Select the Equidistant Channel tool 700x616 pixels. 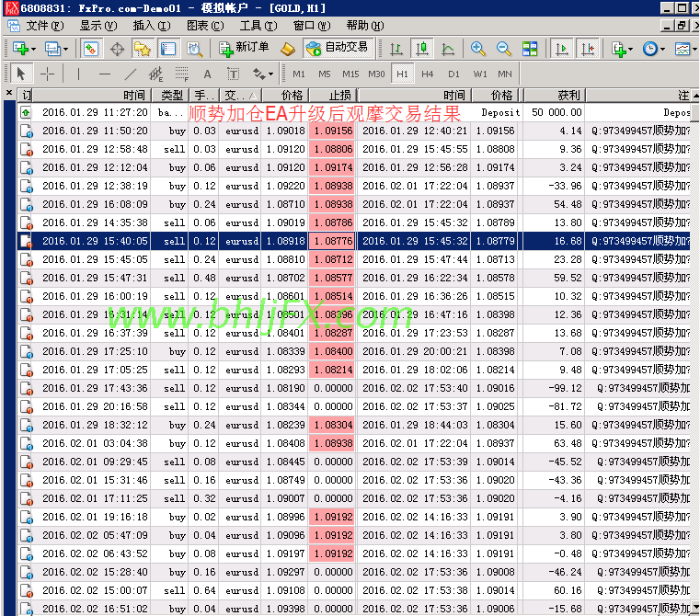tap(155, 74)
